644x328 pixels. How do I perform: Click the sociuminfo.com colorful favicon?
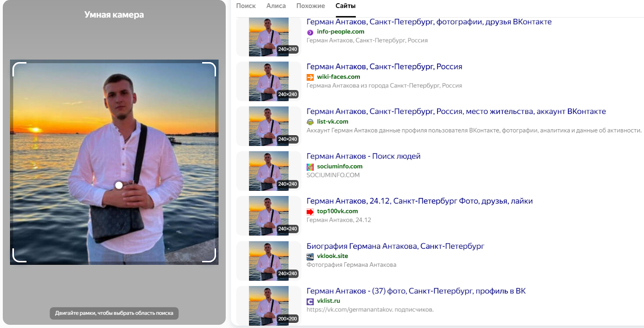click(x=310, y=167)
